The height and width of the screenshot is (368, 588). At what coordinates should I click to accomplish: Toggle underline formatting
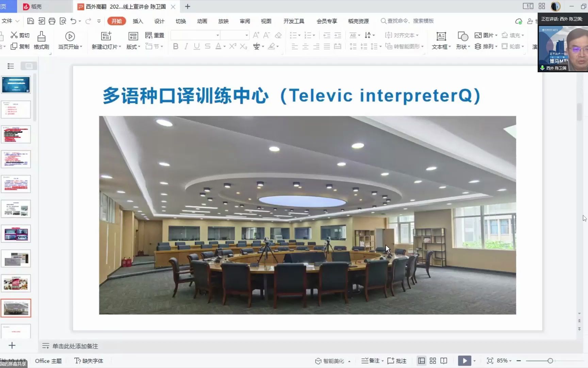pos(197,46)
